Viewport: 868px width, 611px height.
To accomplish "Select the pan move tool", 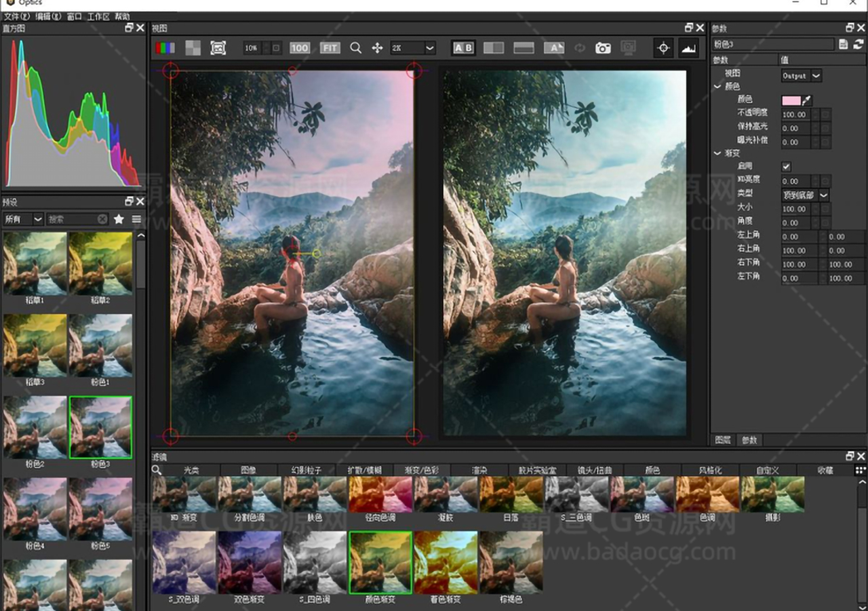I will [377, 48].
